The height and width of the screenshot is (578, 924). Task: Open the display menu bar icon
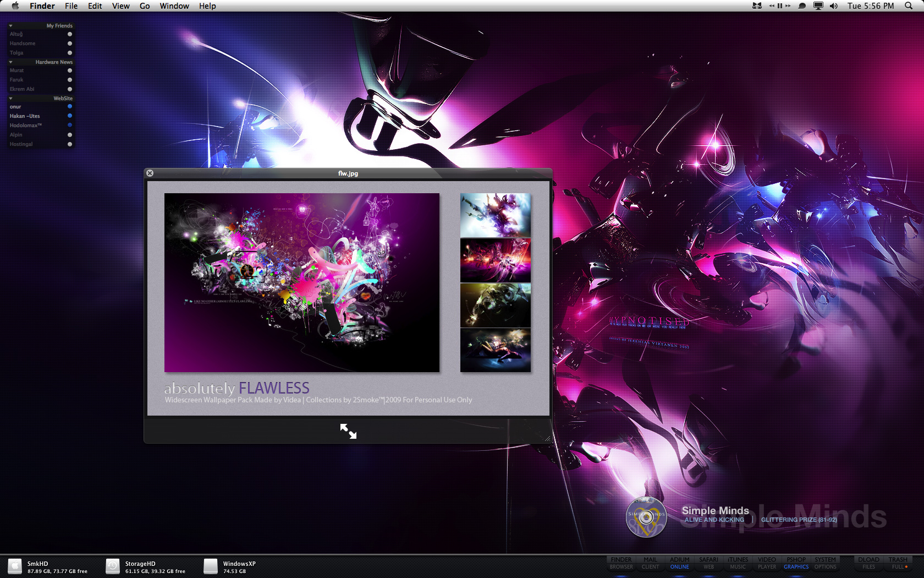818,6
